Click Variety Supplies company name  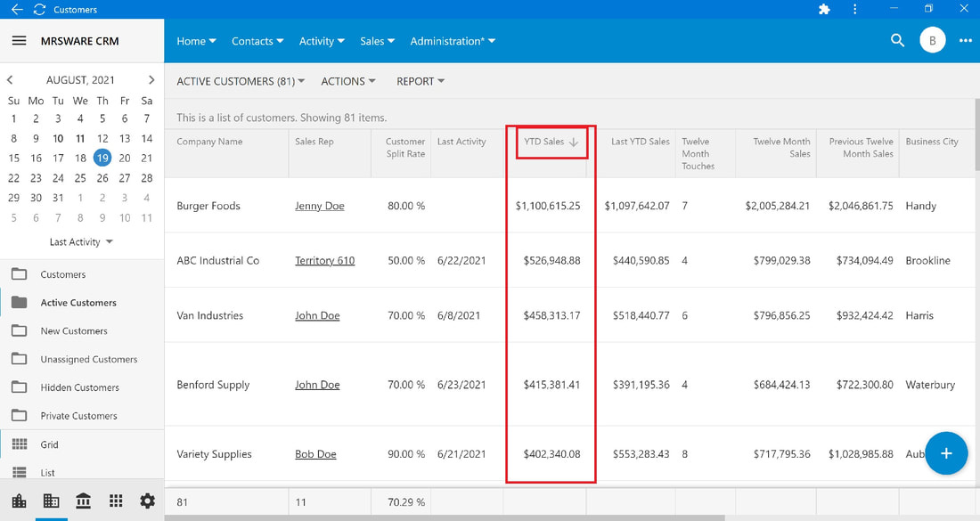click(x=214, y=454)
